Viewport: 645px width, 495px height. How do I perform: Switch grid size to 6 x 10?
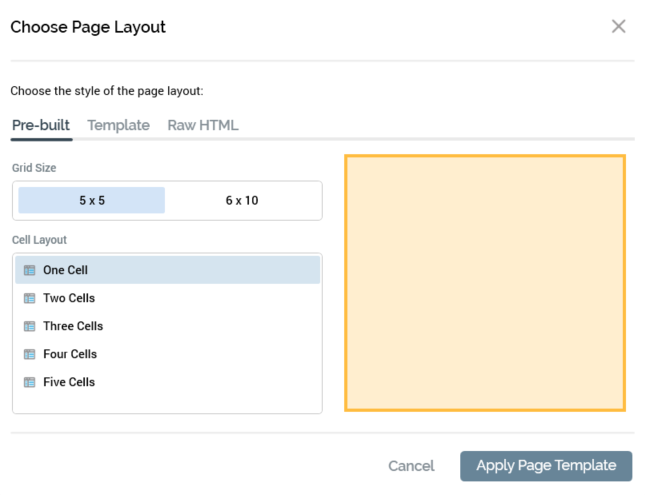(242, 200)
